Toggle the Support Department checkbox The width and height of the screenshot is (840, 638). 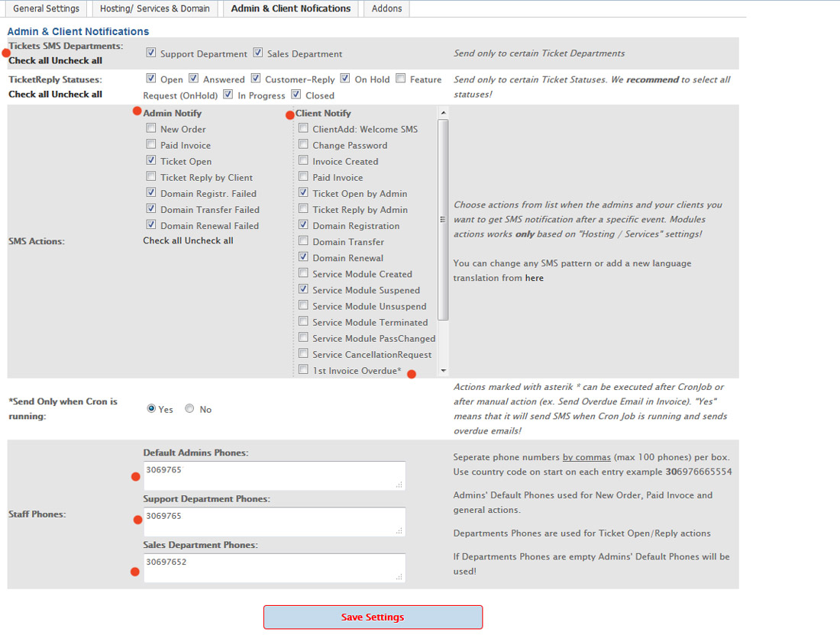pyautogui.click(x=151, y=53)
